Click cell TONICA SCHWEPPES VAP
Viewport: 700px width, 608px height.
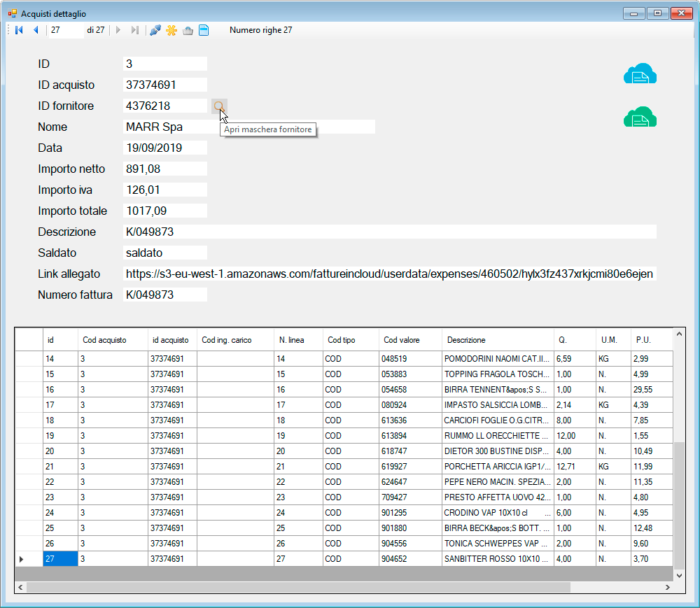coord(498,544)
